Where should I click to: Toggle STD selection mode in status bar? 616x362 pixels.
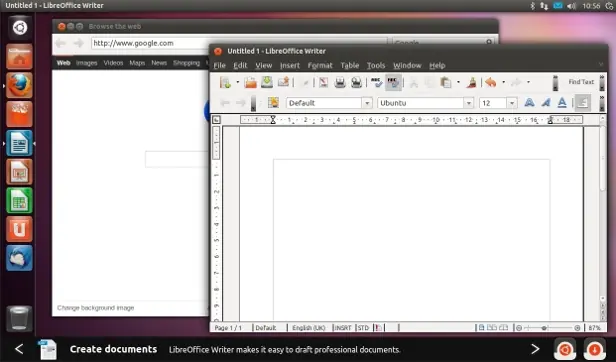tap(363, 328)
